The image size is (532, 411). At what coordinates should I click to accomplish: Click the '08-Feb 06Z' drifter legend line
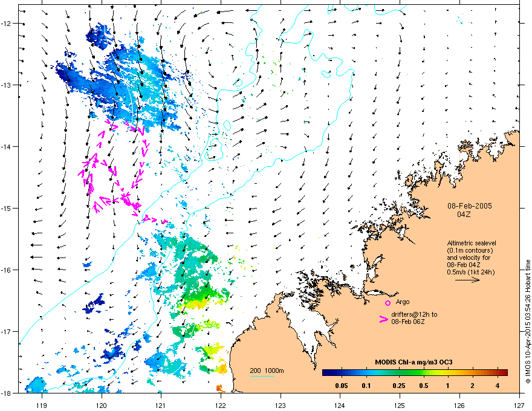pyautogui.click(x=407, y=322)
